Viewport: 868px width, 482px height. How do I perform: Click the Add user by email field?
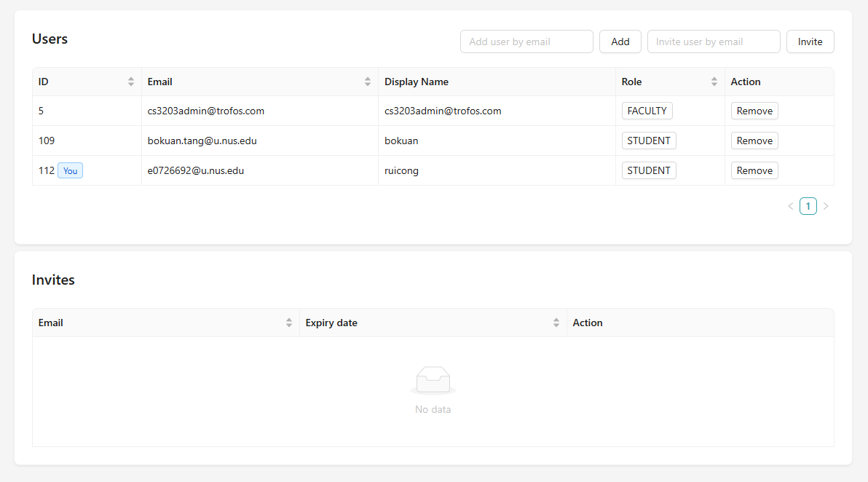pyautogui.click(x=526, y=42)
